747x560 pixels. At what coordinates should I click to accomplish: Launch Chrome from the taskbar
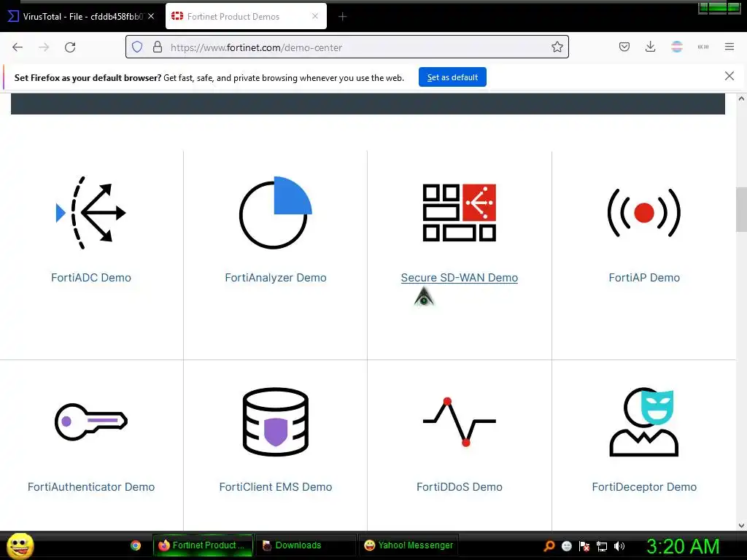coord(136,545)
